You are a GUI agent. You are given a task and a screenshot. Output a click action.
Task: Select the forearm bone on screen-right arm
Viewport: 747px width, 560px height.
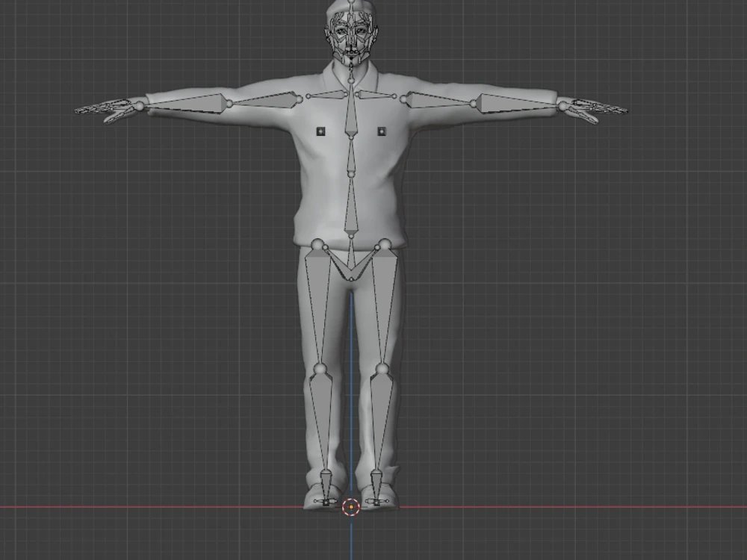point(517,104)
